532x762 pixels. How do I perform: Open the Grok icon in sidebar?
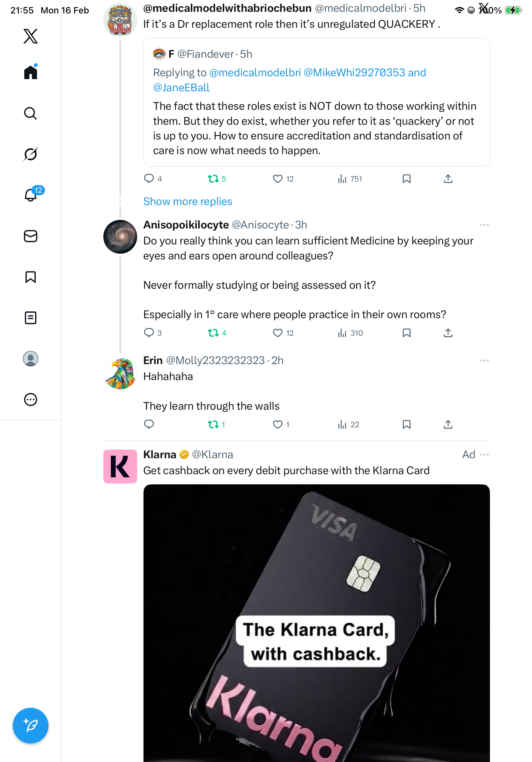tap(31, 154)
